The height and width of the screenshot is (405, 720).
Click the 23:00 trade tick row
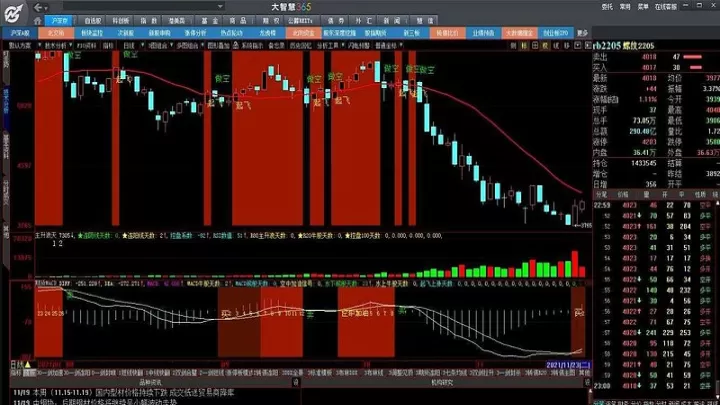656,386
